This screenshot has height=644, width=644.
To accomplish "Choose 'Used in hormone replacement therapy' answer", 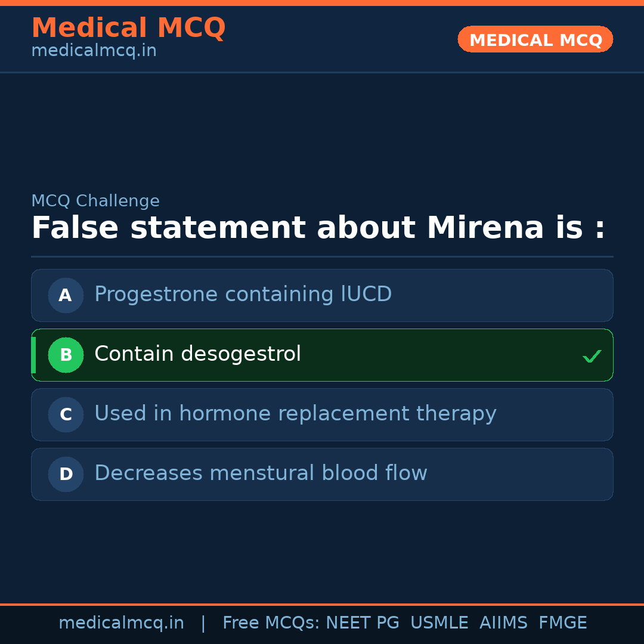I will click(x=295, y=414).
